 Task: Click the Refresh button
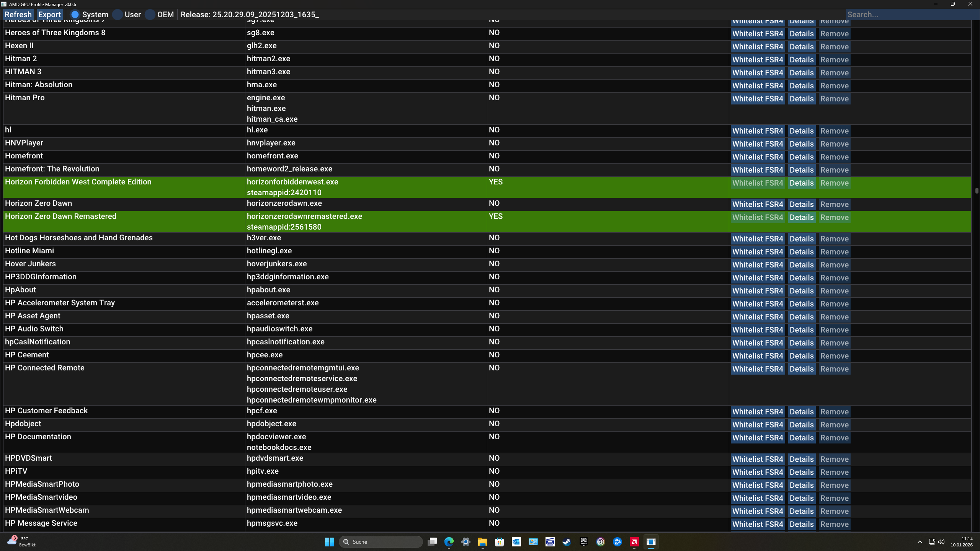tap(18, 15)
